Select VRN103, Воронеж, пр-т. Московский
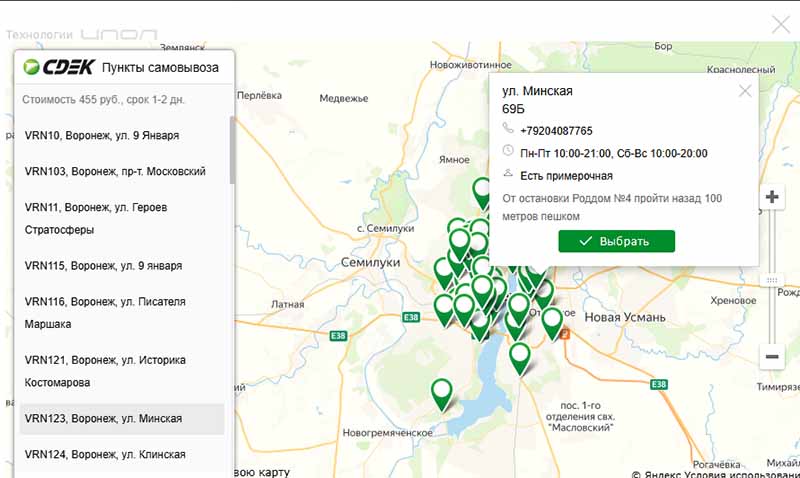 (121, 171)
